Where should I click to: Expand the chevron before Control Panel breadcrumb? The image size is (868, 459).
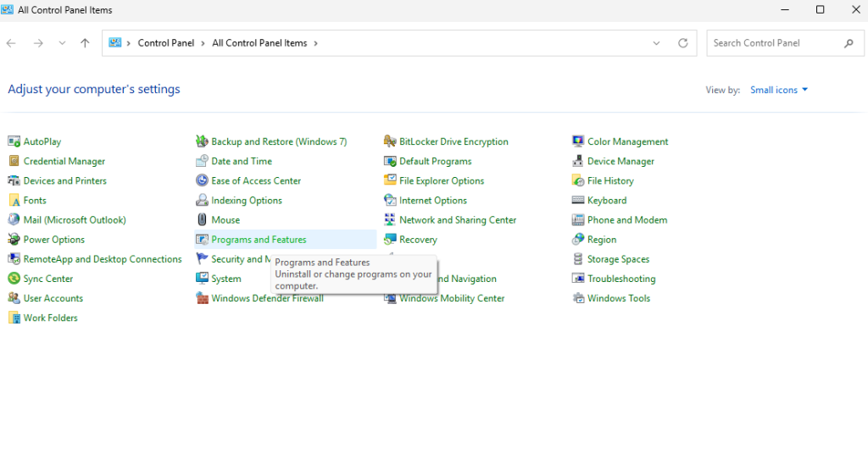coord(129,43)
